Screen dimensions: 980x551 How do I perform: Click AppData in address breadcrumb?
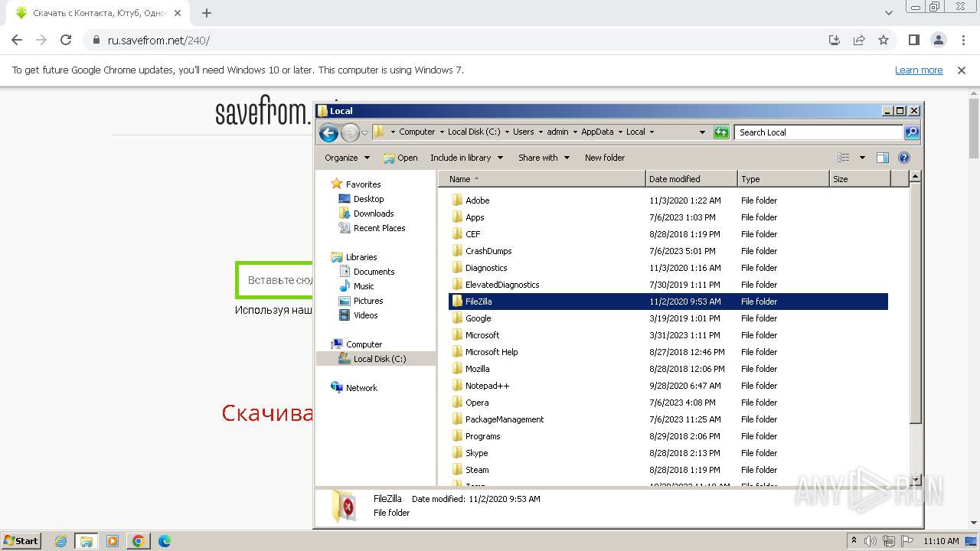[597, 132]
